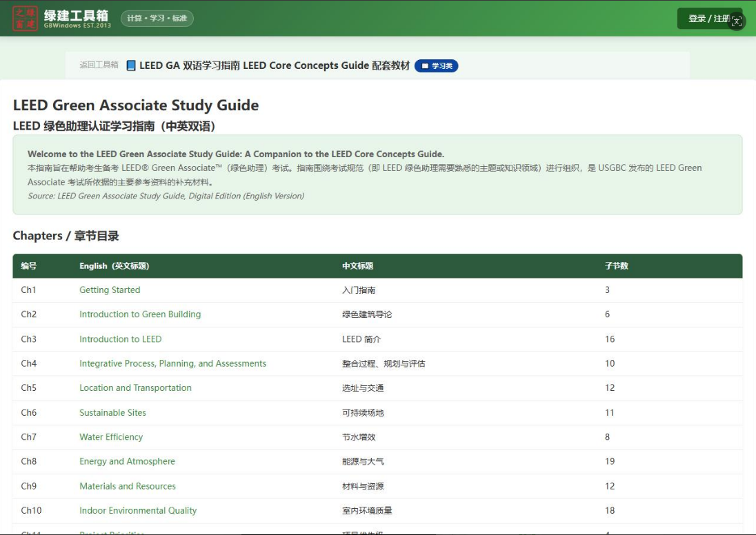Open the Energy and Atmosphere chapter
The image size is (756, 535).
[x=128, y=462]
